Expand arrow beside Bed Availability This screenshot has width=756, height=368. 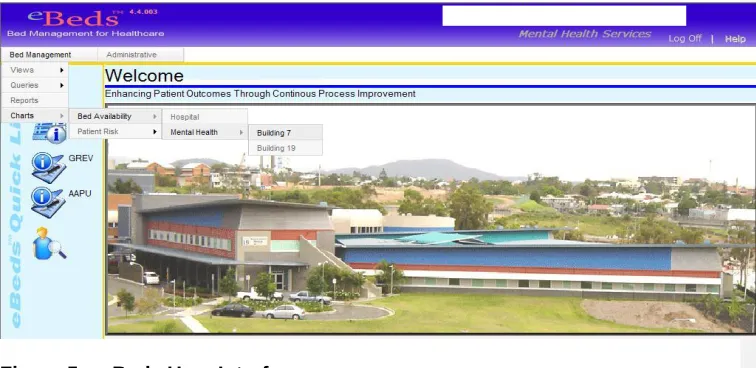tap(155, 116)
